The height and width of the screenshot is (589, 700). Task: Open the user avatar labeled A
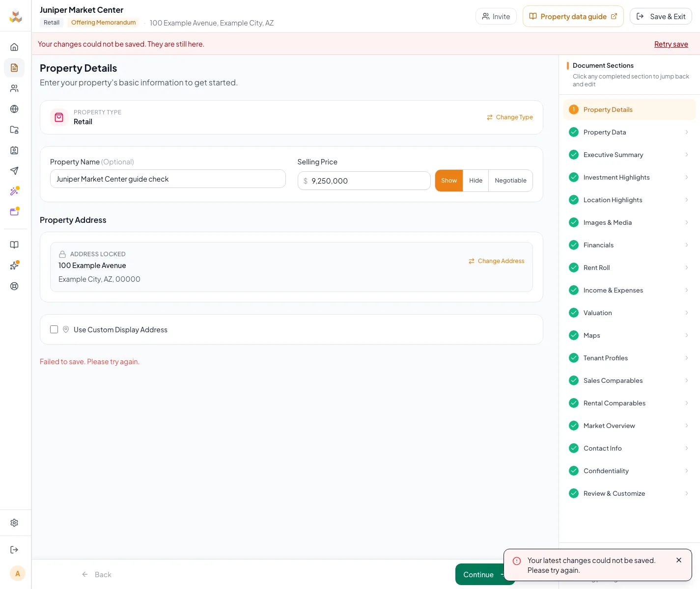[x=18, y=573]
